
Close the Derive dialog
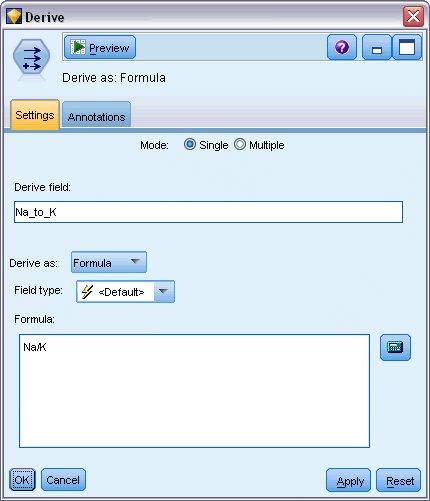coord(413,16)
